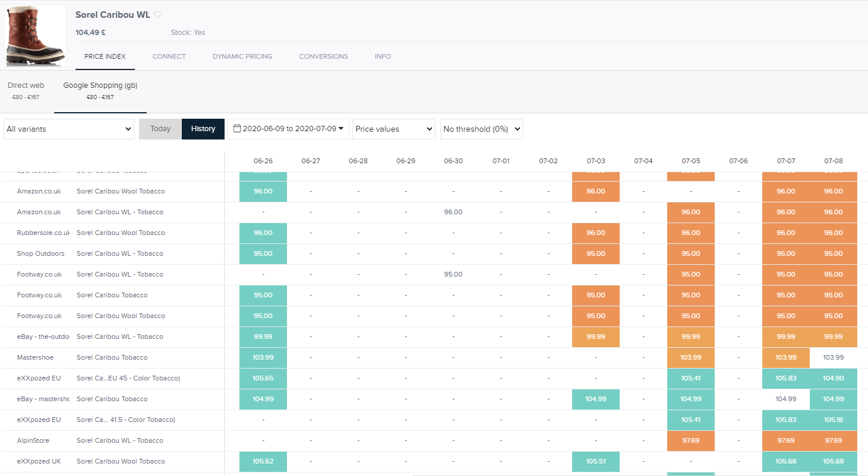The image size is (868, 476).
Task: Click the Sorel Caribou Wool Tobacco title for Rubbersole.co.uk
Action: [121, 233]
